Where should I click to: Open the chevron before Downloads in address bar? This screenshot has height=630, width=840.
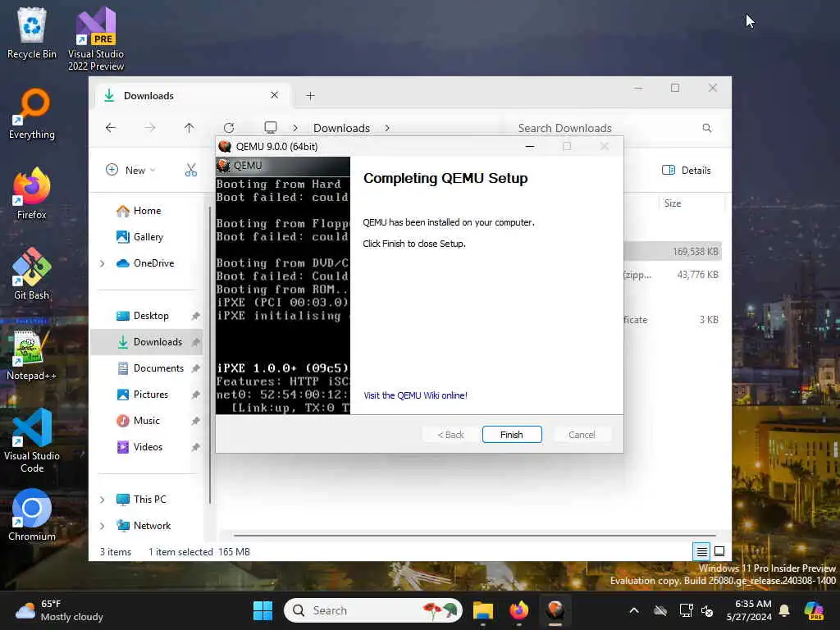(295, 128)
